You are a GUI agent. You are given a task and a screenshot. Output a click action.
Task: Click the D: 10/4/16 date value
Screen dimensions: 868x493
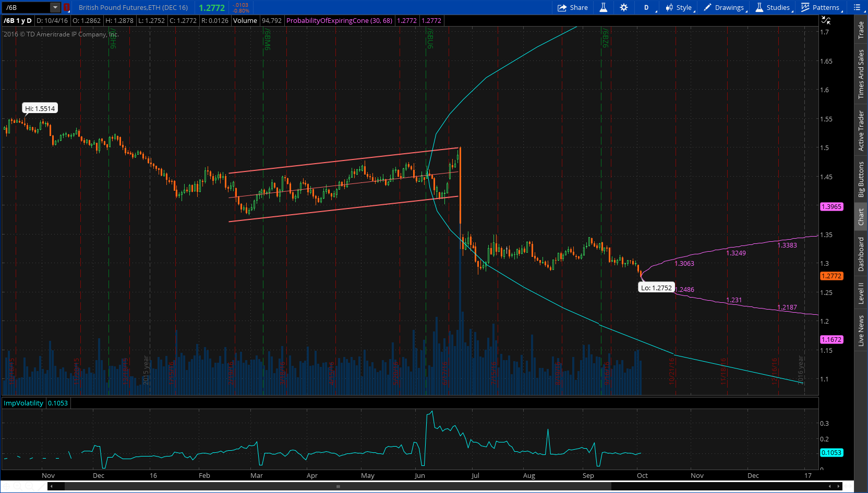coord(52,21)
